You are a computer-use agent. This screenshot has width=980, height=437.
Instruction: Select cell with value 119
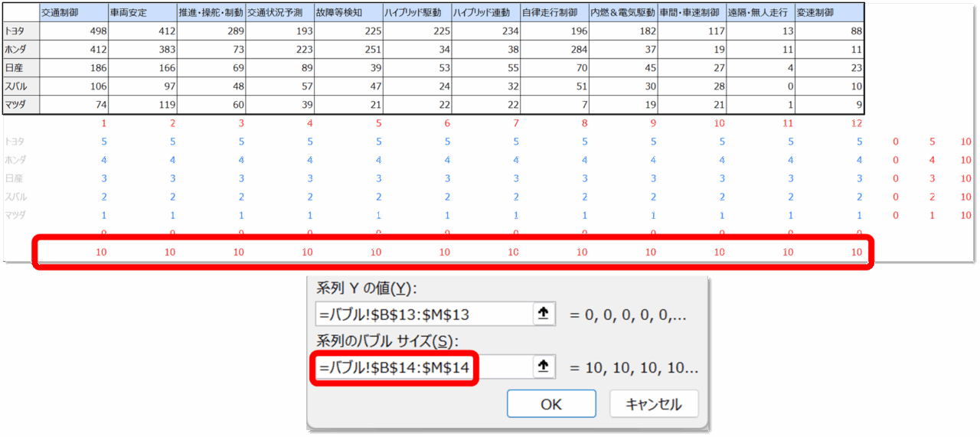click(142, 105)
